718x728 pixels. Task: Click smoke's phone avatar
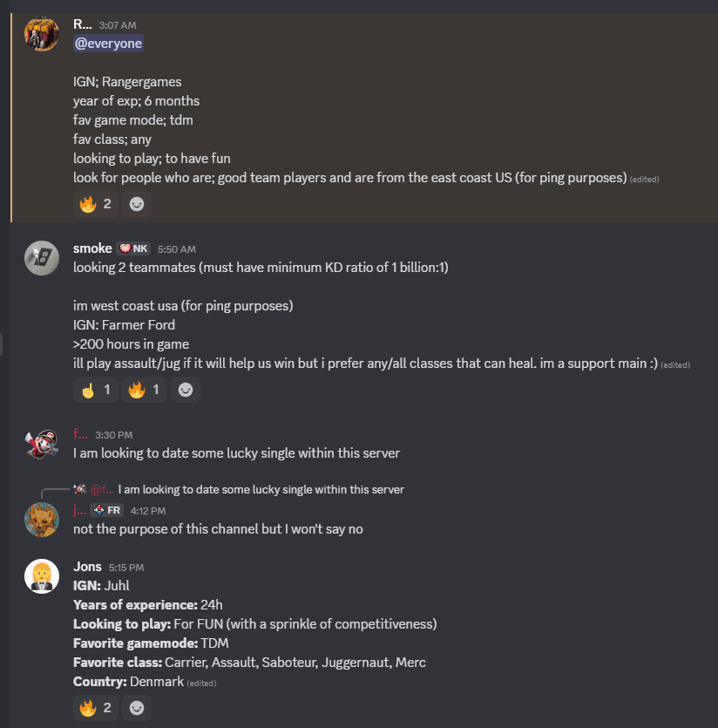click(x=41, y=258)
